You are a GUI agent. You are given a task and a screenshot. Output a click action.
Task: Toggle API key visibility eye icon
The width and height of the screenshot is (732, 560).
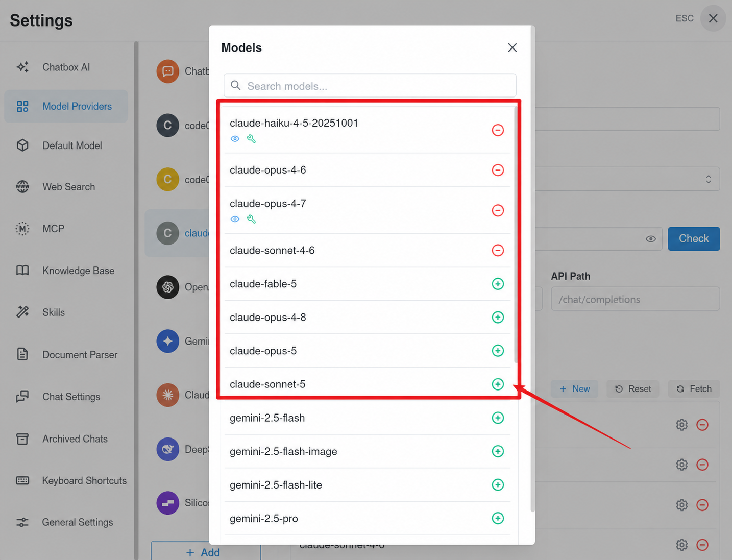coord(650,239)
